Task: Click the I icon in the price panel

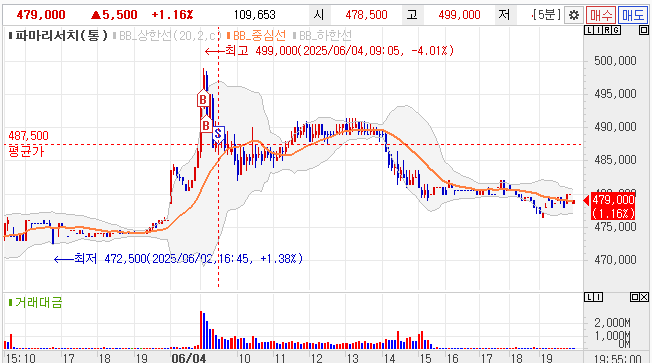Action: (597, 30)
